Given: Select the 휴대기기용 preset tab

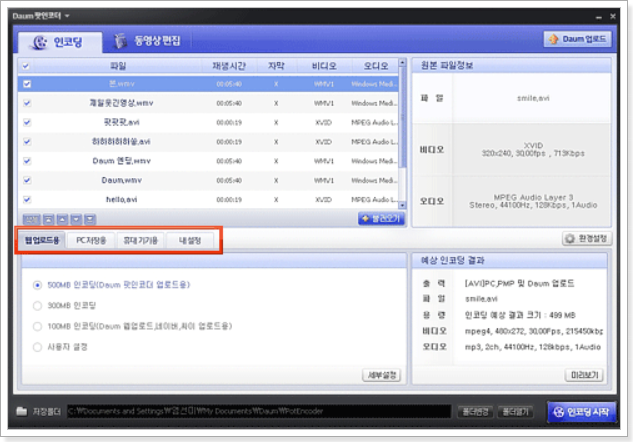Looking at the screenshot, I should point(140,241).
